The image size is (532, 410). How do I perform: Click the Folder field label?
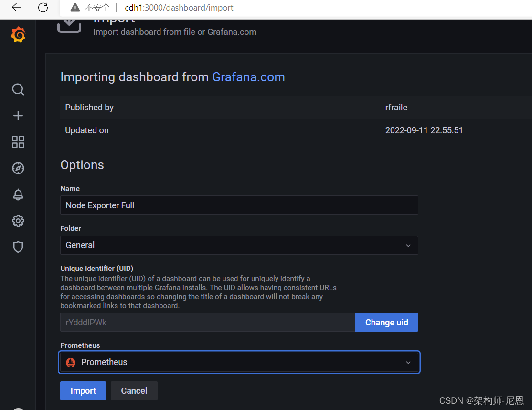(71, 228)
